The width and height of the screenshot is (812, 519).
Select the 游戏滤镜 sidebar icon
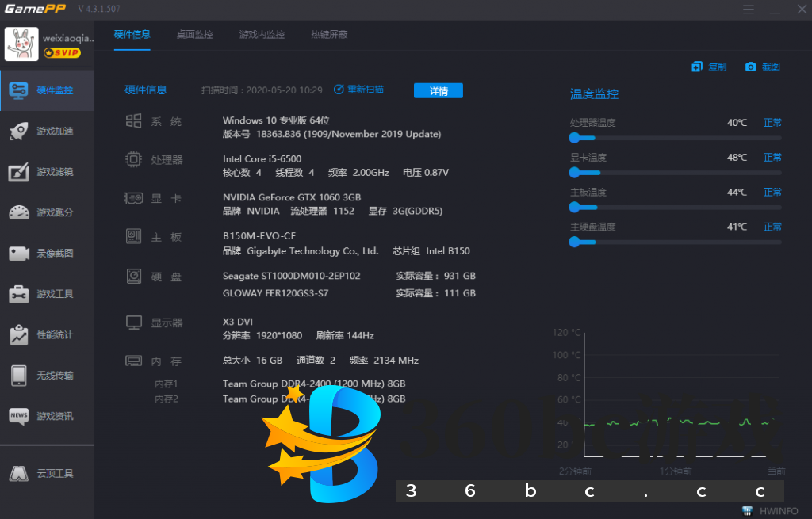(19, 172)
